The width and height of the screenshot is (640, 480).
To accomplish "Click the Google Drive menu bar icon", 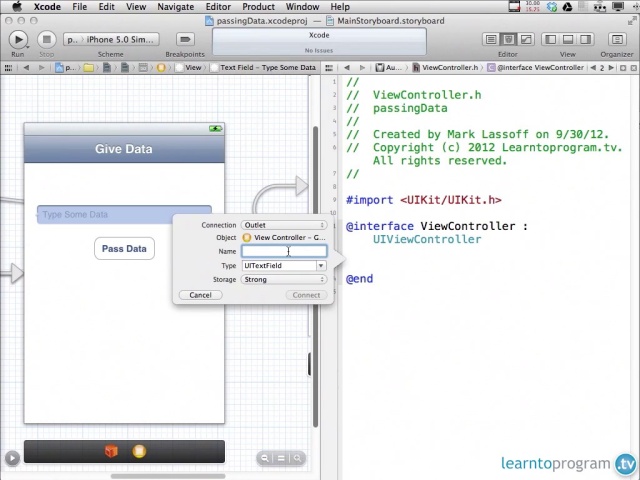I will (x=567, y=7).
